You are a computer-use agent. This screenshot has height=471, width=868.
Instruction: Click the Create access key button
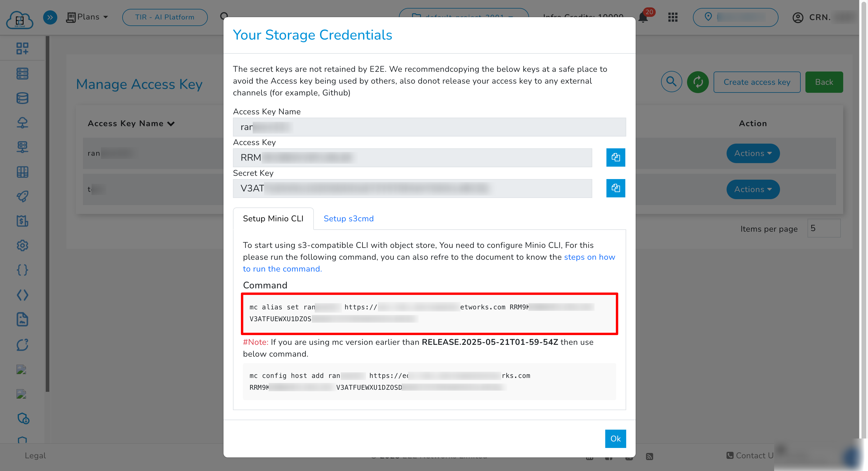(757, 82)
